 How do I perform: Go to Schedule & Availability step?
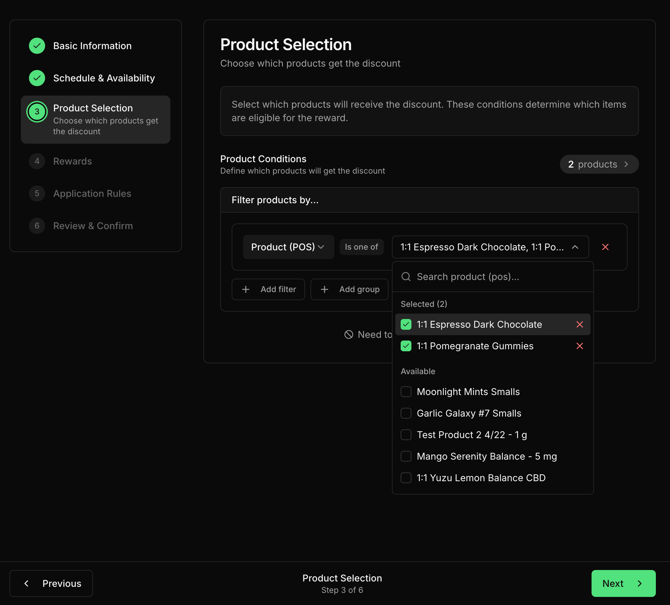(104, 78)
